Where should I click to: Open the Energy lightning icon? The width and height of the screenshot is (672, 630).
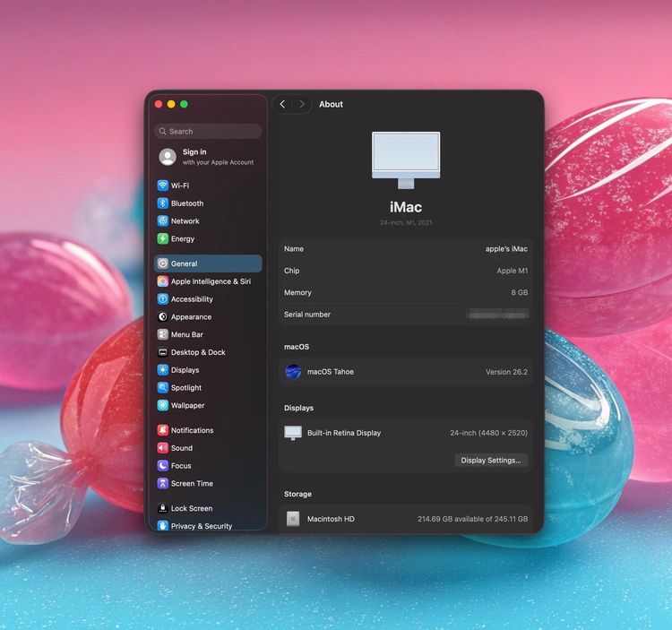pyautogui.click(x=162, y=238)
